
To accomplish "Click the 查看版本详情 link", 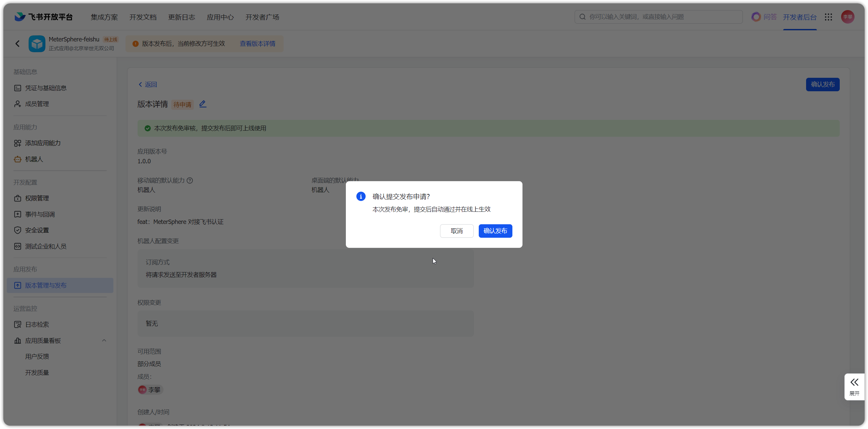I will 257,43.
